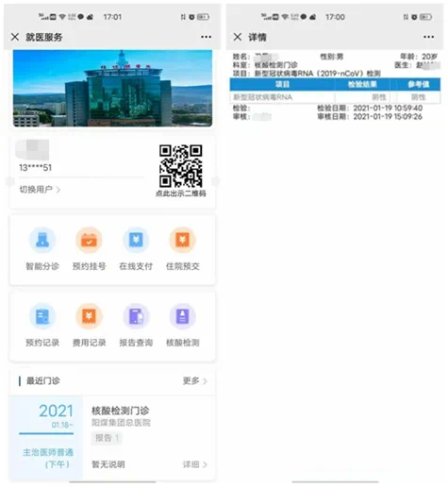448x487 pixels.
Task: Open the 住院预交 inpatient prepayment icon
Action: pos(183,240)
